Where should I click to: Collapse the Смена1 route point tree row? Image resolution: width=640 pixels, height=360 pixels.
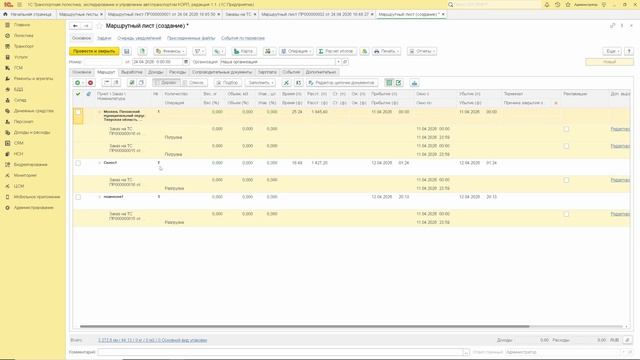point(100,163)
